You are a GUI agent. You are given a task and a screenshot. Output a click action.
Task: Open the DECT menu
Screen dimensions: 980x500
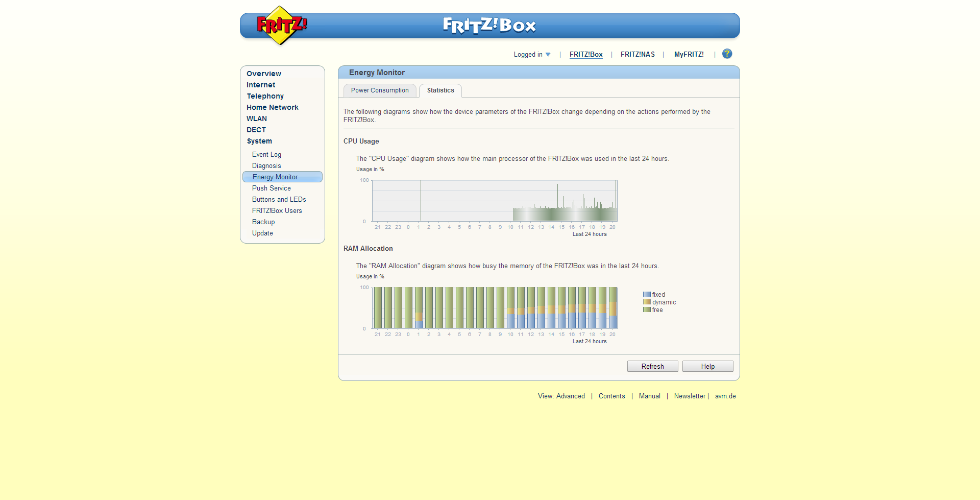point(256,130)
